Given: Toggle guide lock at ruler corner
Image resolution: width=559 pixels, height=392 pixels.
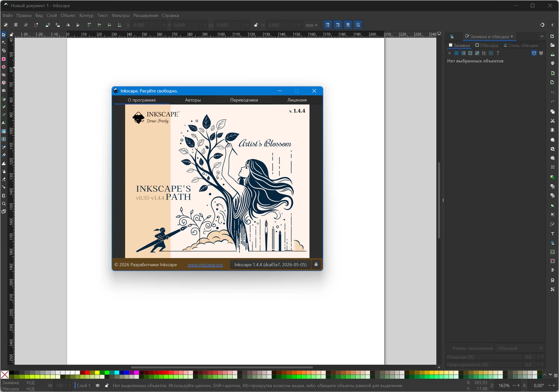Looking at the screenshot, I should click(11, 34).
